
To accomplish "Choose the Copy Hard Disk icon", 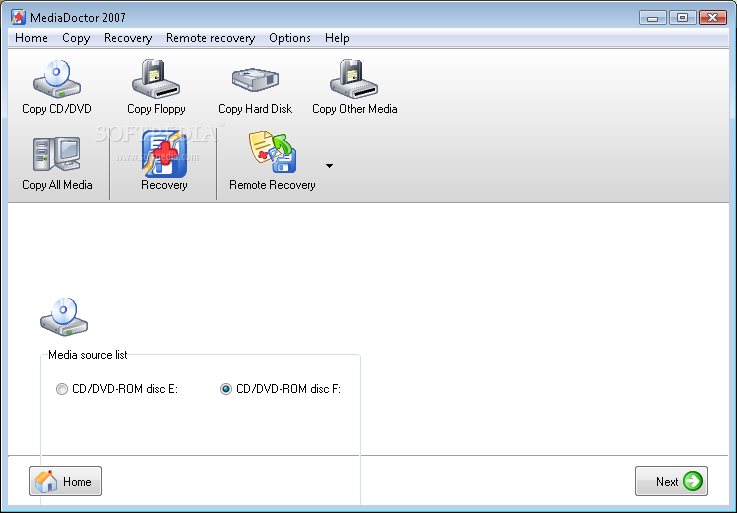I will point(255,79).
